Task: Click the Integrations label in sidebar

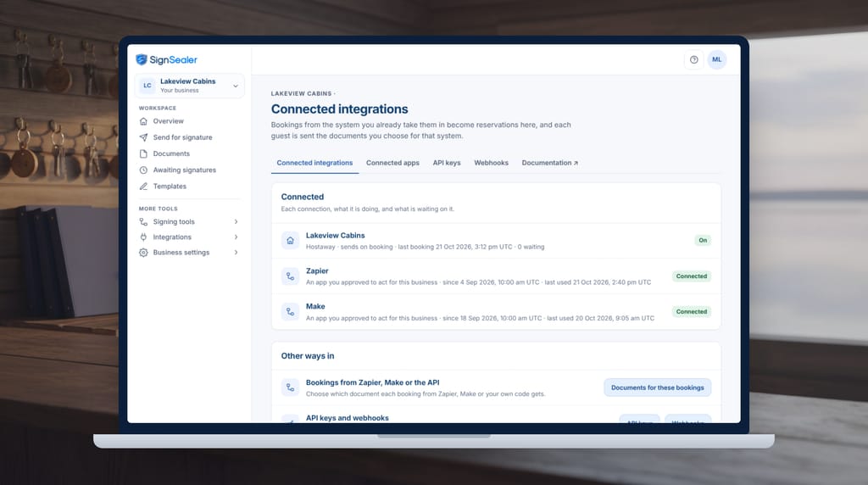Action: (172, 237)
